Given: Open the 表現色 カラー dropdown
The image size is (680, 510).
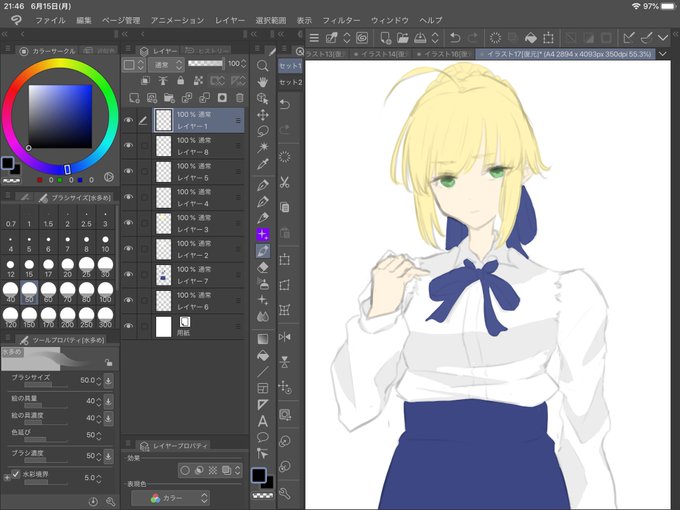Looking at the screenshot, I should 170,498.
